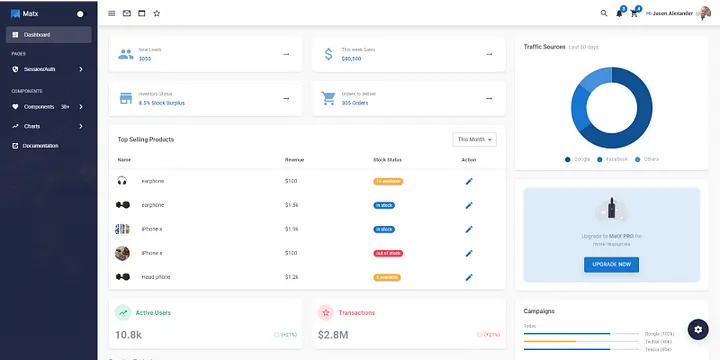The height and width of the screenshot is (360, 720).
Task: Open notifications bell icon
Action: 619,13
